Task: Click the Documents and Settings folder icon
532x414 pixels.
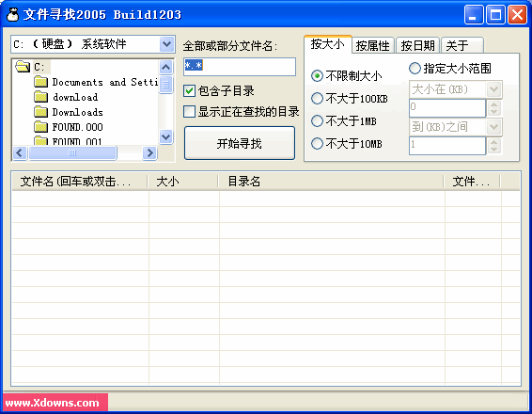Action: [41, 82]
